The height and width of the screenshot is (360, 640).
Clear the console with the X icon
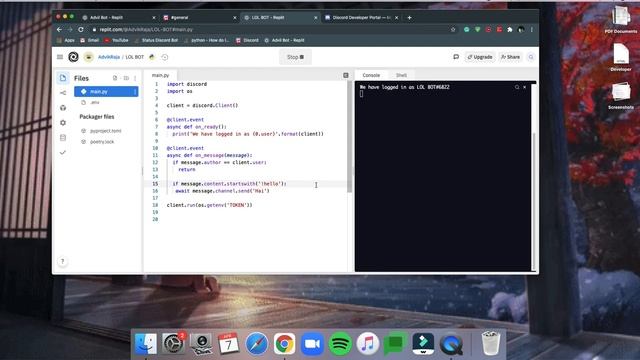pyautogui.click(x=524, y=87)
